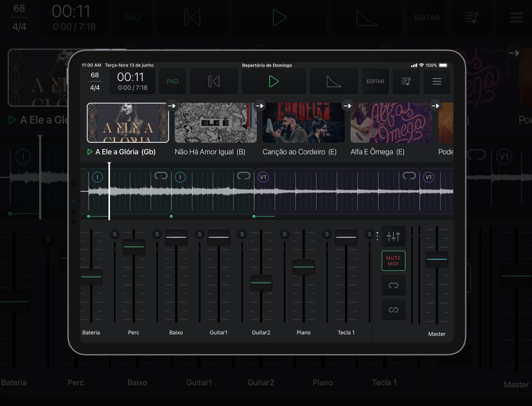This screenshot has width=532, height=406.
Task: Tap the next-song arrow on A Ele a Glória
Action: (x=172, y=105)
